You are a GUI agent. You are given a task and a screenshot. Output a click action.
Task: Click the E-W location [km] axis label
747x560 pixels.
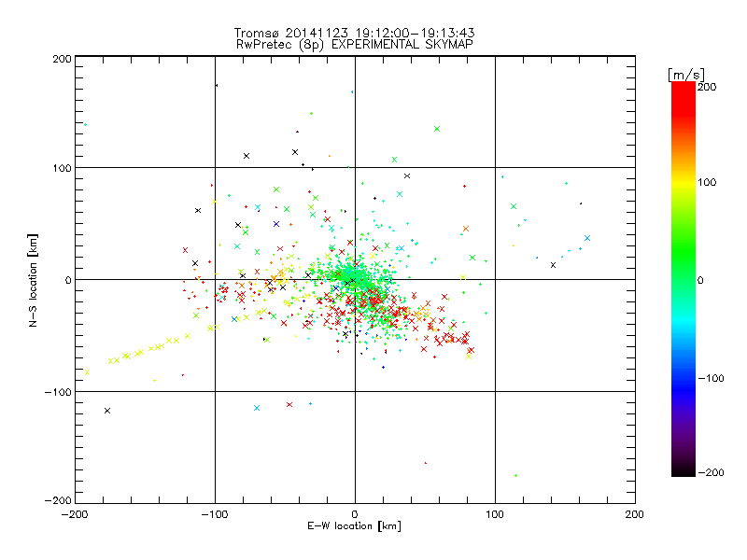click(354, 526)
